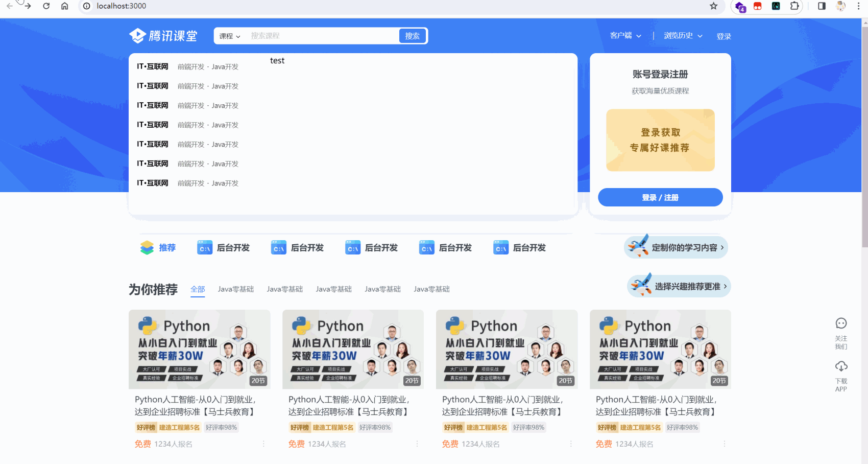The width and height of the screenshot is (868, 464).
Task: Toggle browser side panel icon
Action: tap(822, 6)
